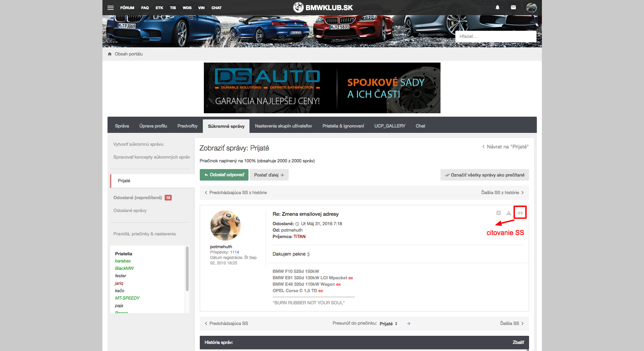This screenshot has width=644, height=351.
Task: Click the user avatar in top bar
Action: (x=531, y=7)
